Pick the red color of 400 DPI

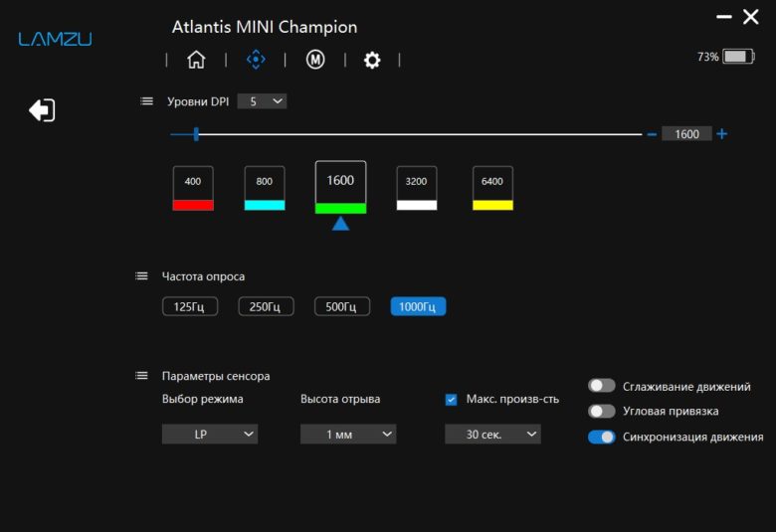coord(193,206)
